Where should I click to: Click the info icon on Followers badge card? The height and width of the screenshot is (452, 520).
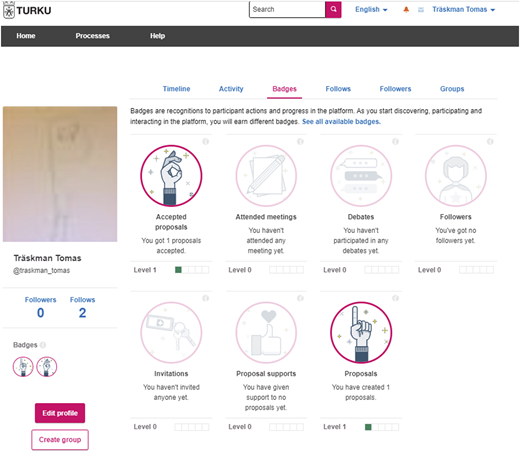point(490,141)
